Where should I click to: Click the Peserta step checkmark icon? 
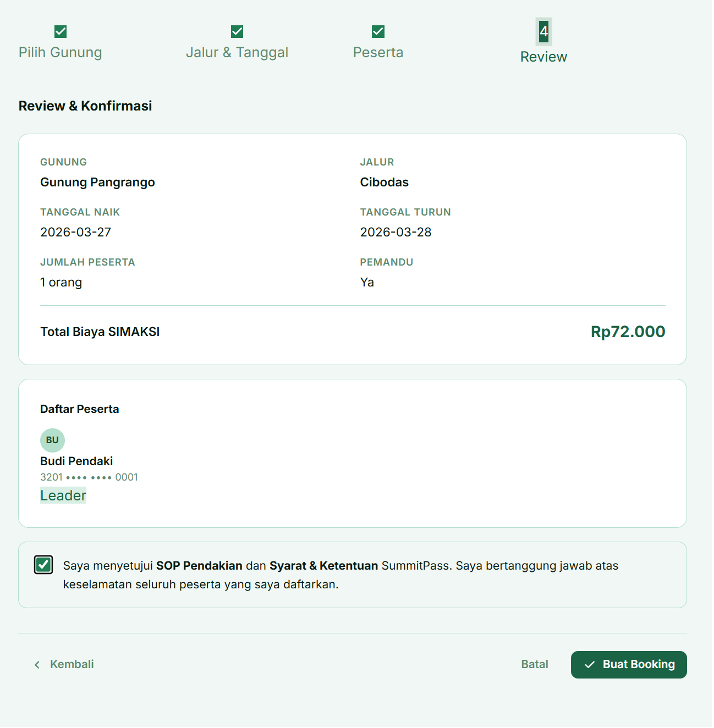(x=378, y=31)
